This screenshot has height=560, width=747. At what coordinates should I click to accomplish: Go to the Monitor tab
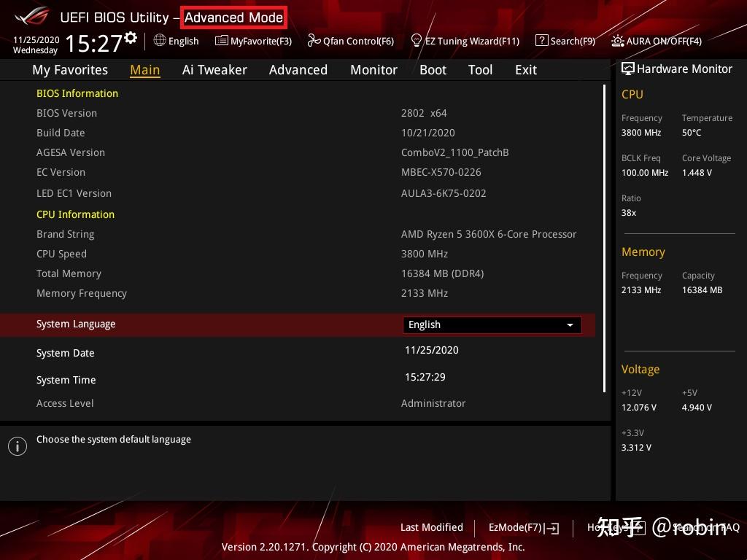373,70
